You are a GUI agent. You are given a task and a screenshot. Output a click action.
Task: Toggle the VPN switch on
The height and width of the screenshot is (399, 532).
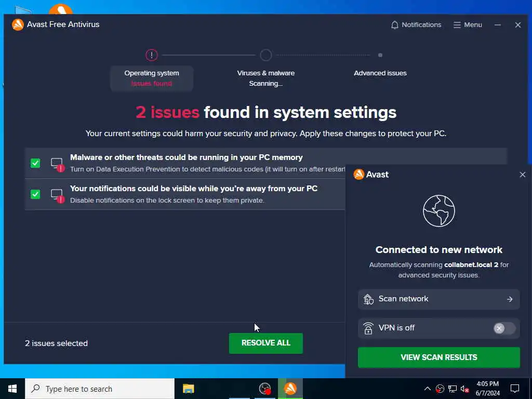pos(504,328)
